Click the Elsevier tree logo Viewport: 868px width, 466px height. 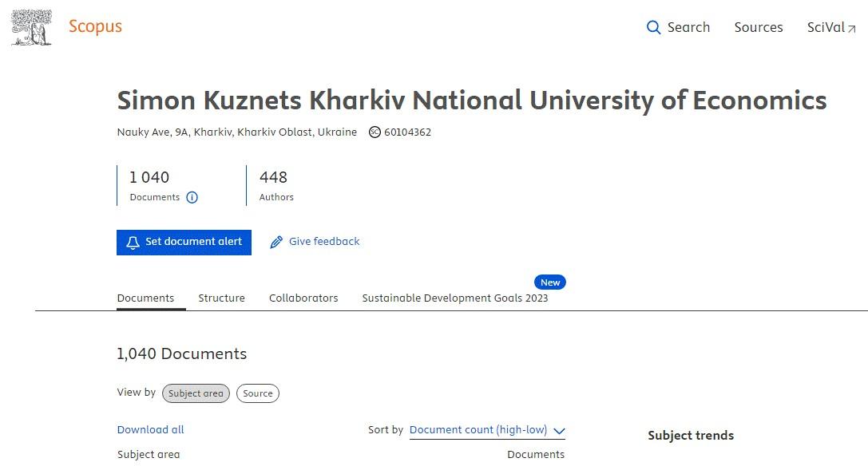32,27
